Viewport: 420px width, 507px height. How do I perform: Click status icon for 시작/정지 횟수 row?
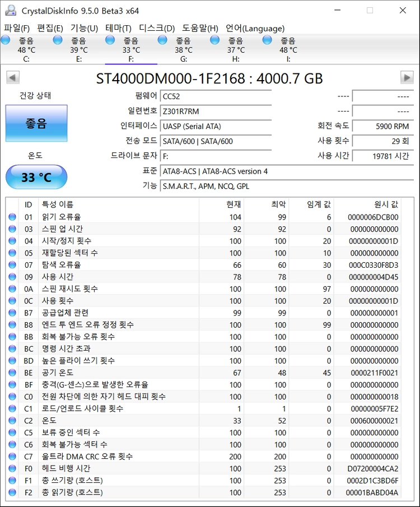pos(12,241)
